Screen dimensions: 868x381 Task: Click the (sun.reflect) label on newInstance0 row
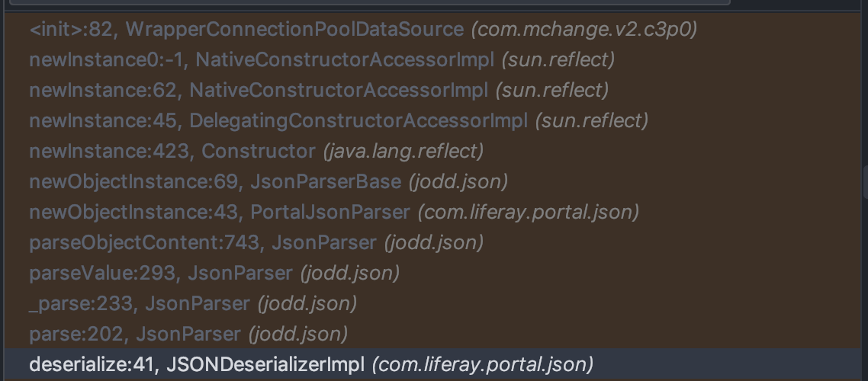[x=558, y=59]
